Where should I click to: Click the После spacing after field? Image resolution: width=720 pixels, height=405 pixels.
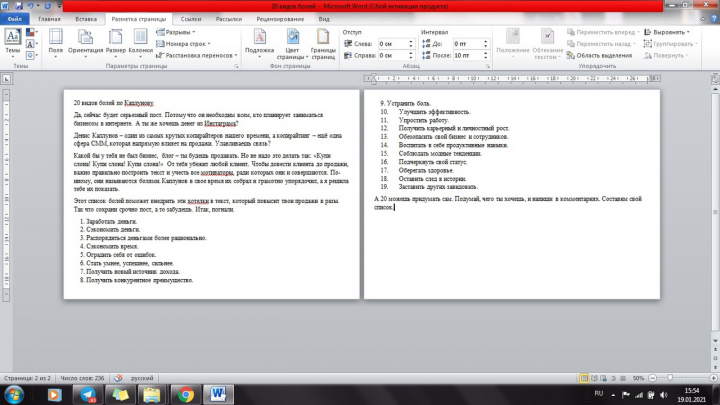(x=471, y=55)
